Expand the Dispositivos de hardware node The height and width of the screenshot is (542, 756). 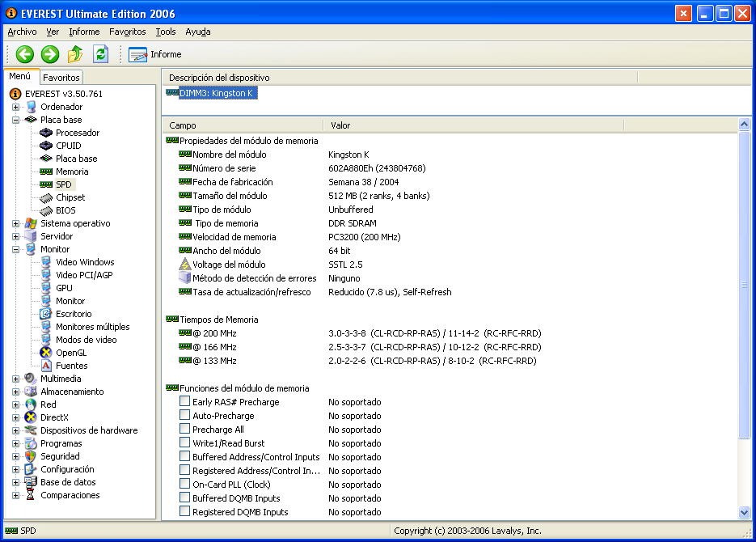tap(16, 430)
